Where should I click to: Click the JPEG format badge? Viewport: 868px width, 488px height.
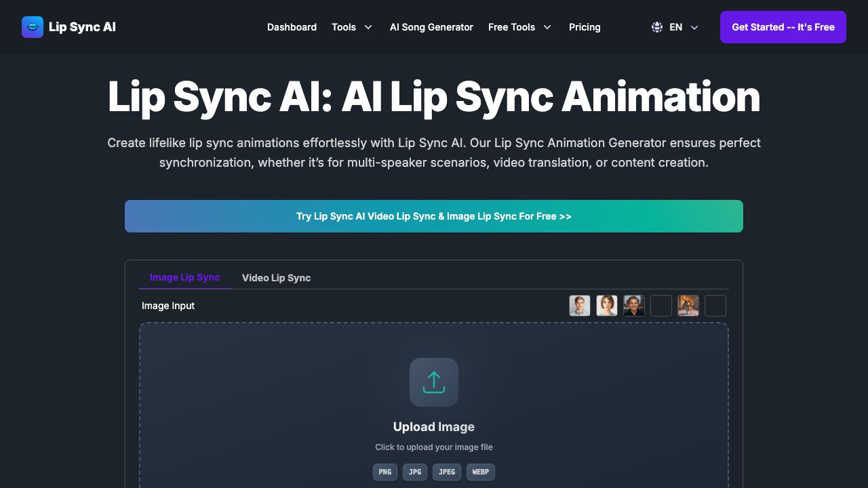[x=447, y=472]
